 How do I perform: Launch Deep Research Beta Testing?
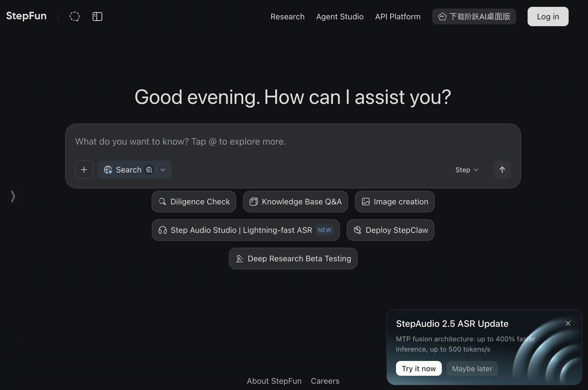pyautogui.click(x=293, y=258)
